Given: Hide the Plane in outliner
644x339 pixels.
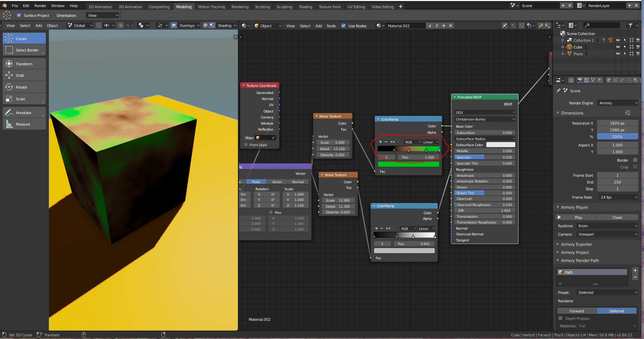Looking at the screenshot, I should point(618,54).
